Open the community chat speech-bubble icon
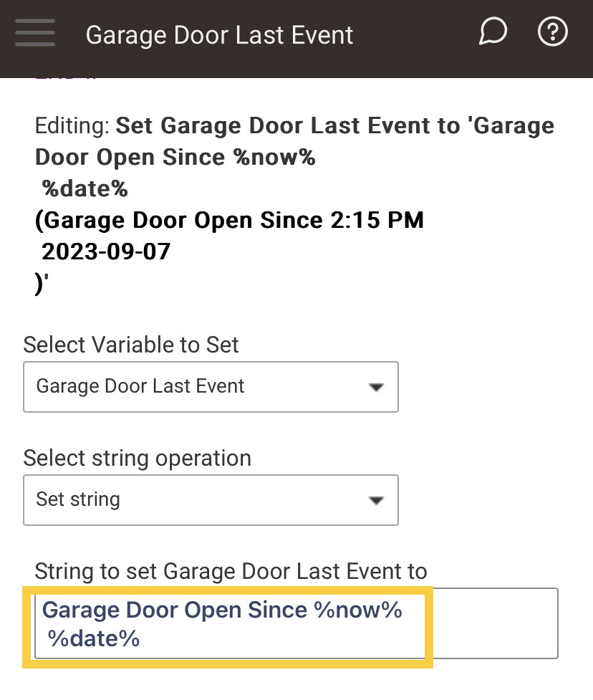Image resolution: width=593 pixels, height=700 pixels. coord(493,32)
